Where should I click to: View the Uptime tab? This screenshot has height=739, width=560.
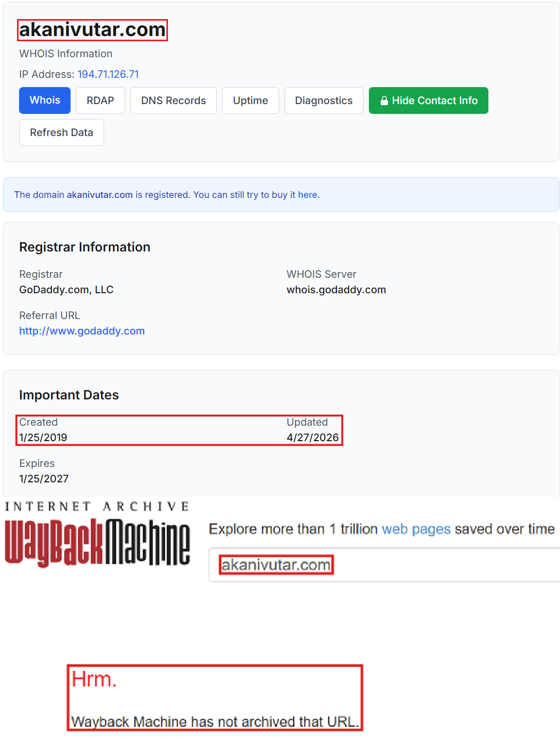(x=250, y=100)
